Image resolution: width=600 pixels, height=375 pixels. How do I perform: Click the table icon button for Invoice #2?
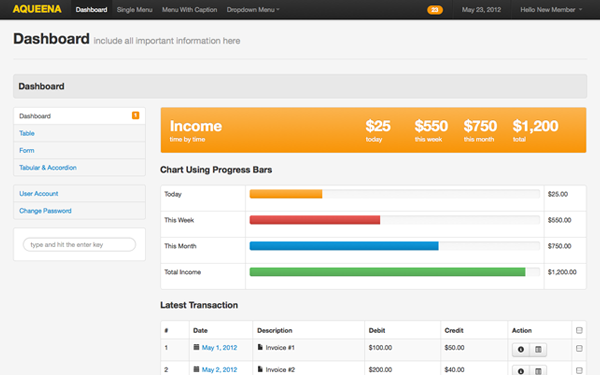click(x=538, y=371)
